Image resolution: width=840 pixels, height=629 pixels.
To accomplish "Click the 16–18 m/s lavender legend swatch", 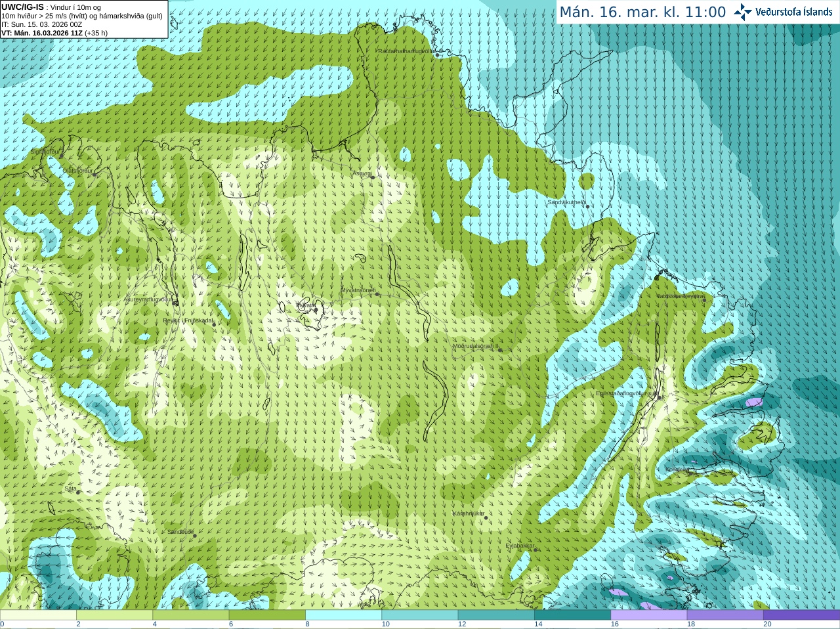I will [x=649, y=615].
